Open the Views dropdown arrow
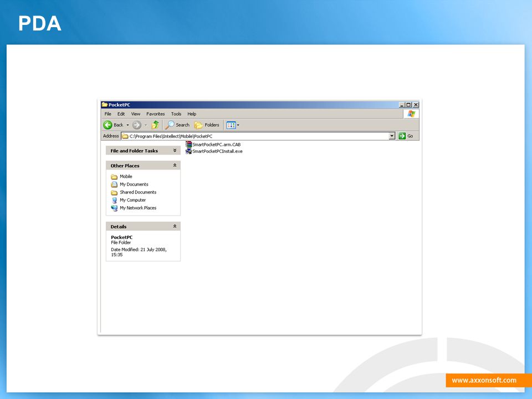The width and height of the screenshot is (532, 399). pyautogui.click(x=238, y=125)
